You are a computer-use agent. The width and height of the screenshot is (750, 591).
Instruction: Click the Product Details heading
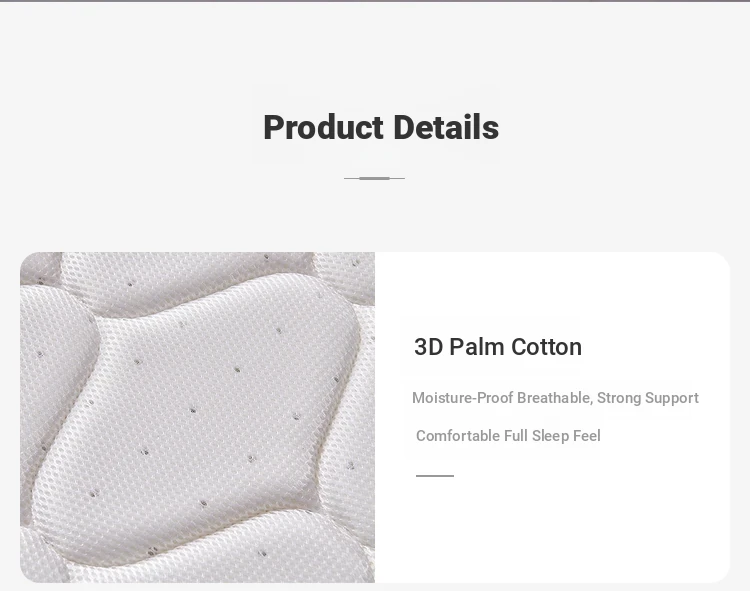tap(381, 128)
